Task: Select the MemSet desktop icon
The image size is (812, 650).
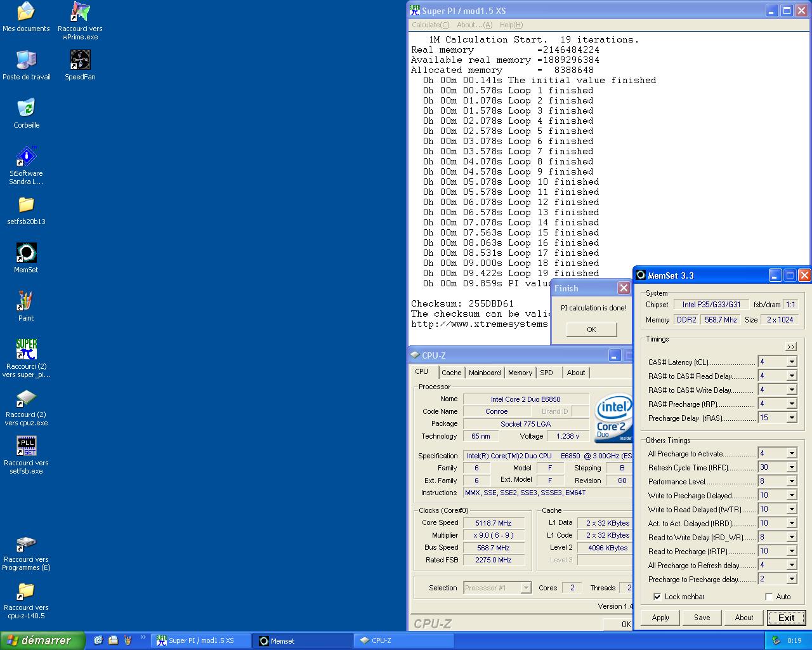Action: 26,253
